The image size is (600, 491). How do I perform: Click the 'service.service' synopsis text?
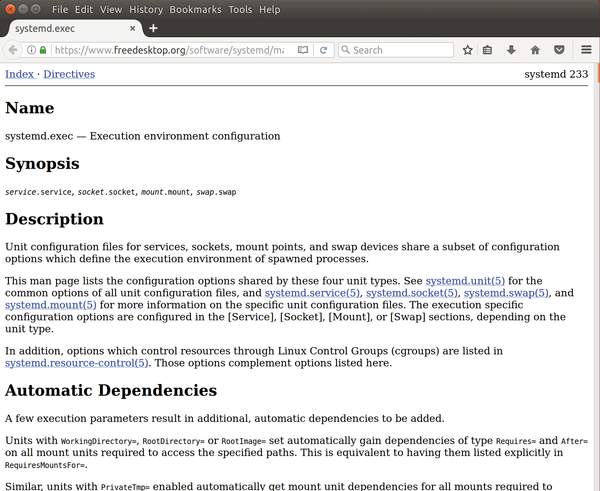38,192
